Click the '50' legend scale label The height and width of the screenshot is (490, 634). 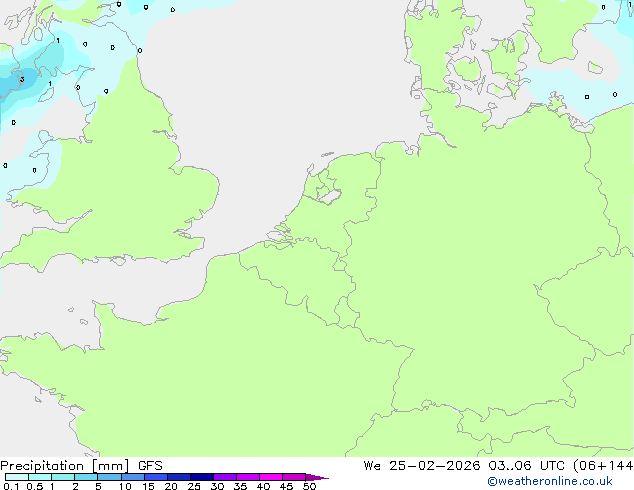pyautogui.click(x=309, y=486)
